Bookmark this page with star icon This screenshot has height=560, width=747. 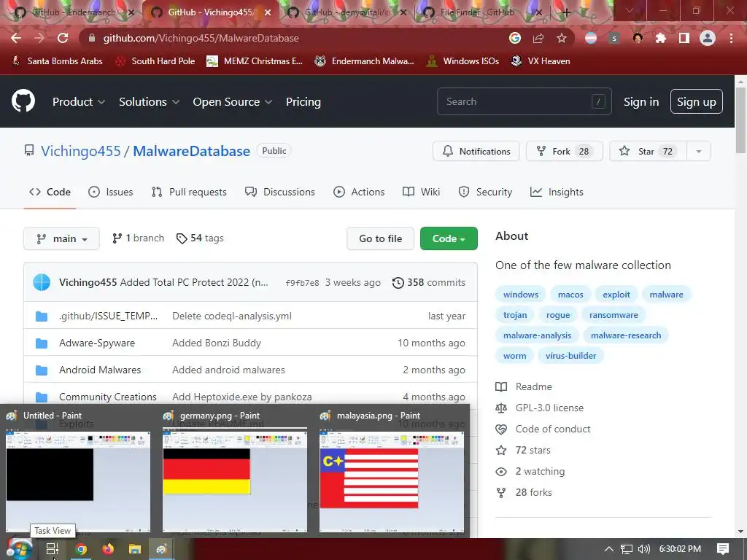[562, 38]
